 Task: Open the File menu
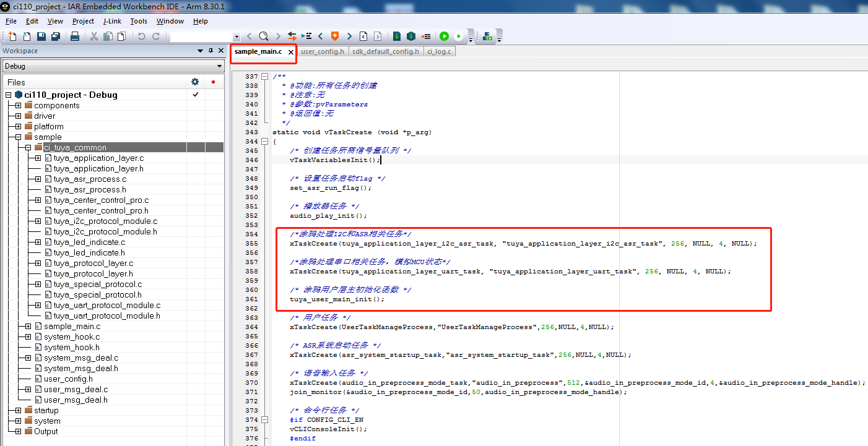pos(11,21)
